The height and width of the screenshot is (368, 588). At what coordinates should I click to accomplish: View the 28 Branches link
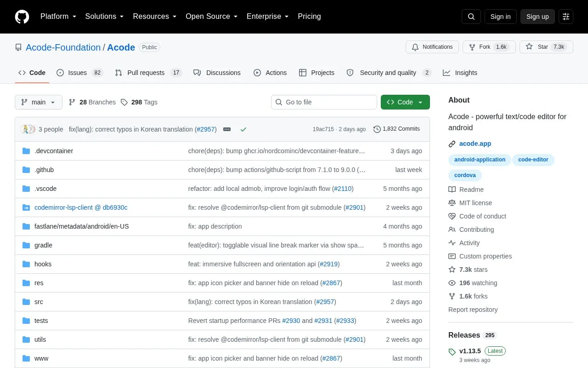pyautogui.click(x=92, y=102)
